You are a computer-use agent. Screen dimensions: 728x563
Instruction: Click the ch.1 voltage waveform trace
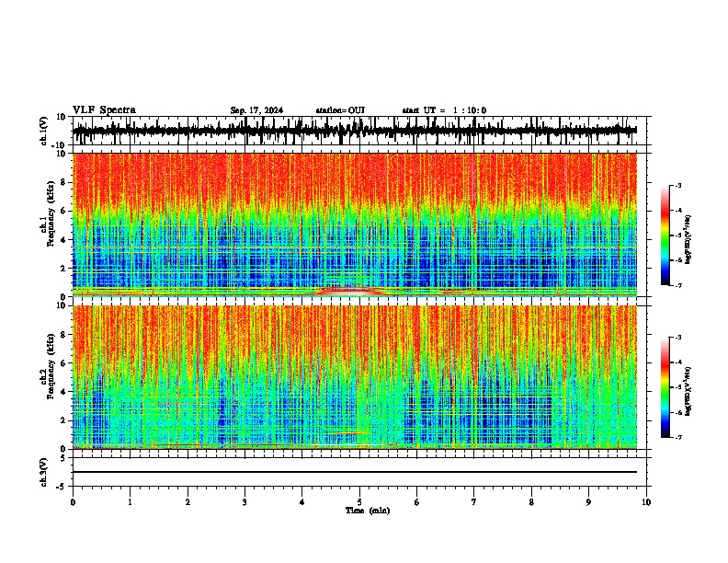tap(355, 131)
